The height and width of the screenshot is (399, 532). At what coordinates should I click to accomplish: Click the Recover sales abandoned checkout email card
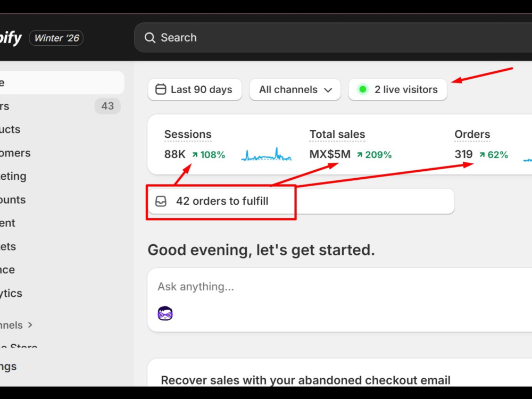pyautogui.click(x=339, y=372)
